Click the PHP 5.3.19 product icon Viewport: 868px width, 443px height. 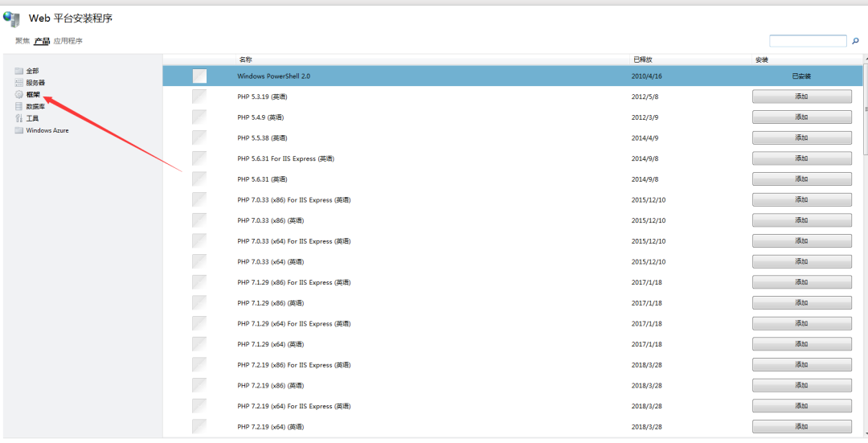coord(199,96)
